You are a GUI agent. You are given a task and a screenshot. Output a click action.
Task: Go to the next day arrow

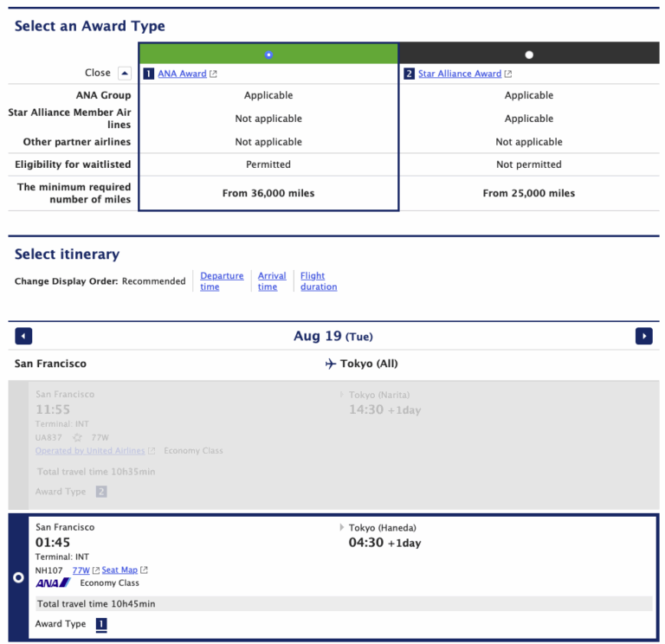[644, 336]
